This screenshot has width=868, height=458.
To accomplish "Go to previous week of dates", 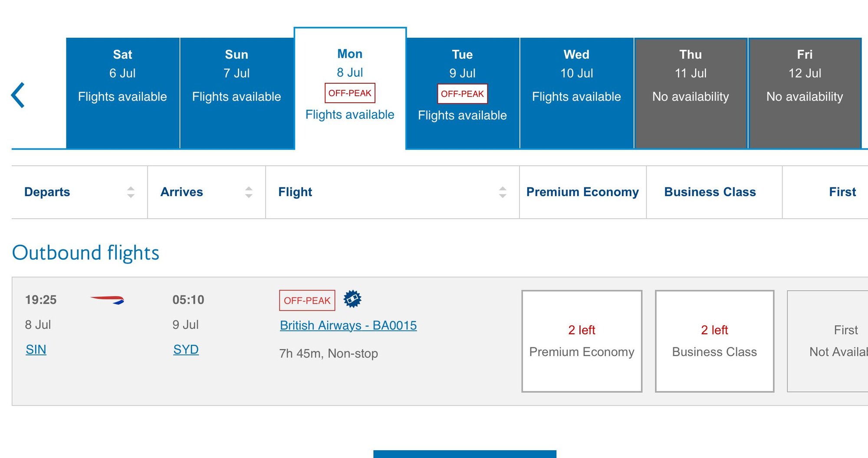I will tap(18, 95).
